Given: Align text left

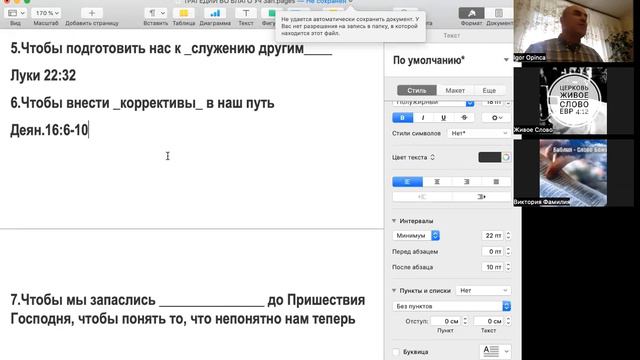Looking at the screenshot, I should click(x=407, y=182).
